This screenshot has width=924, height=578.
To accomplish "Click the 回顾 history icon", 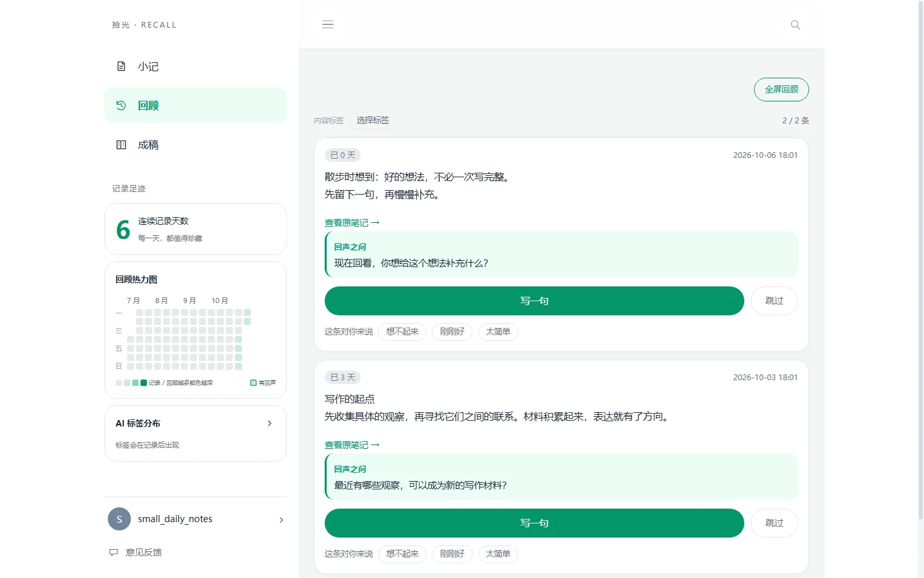I will tap(121, 105).
